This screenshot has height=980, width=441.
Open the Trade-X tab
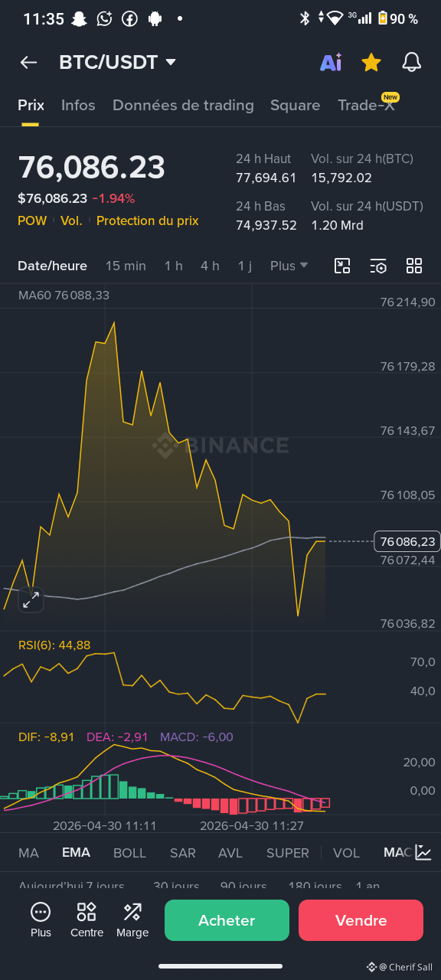pos(367,106)
